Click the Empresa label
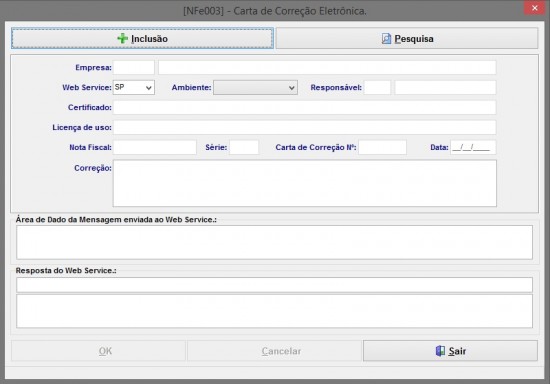The height and width of the screenshot is (384, 550). 93,67
